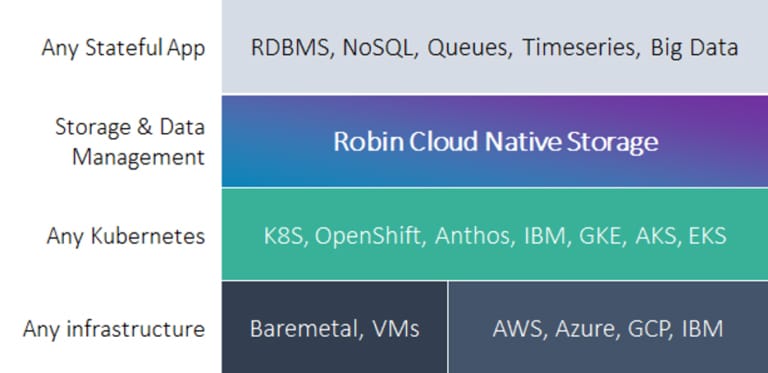Select the 'AWS, Azure, GCP, IBM' block text
This screenshot has width=768, height=373.
(608, 328)
